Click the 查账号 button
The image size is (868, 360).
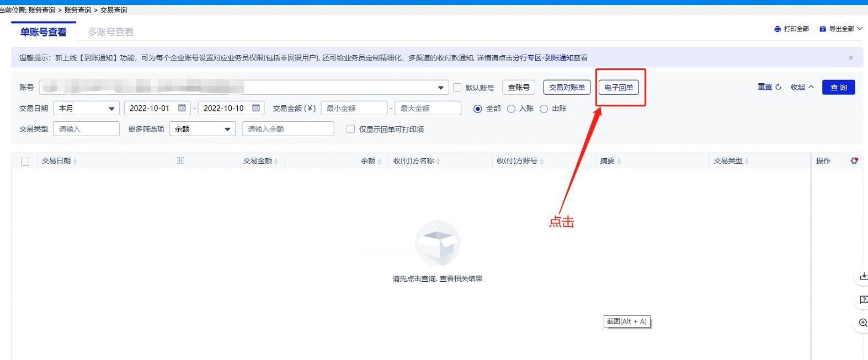pos(519,87)
